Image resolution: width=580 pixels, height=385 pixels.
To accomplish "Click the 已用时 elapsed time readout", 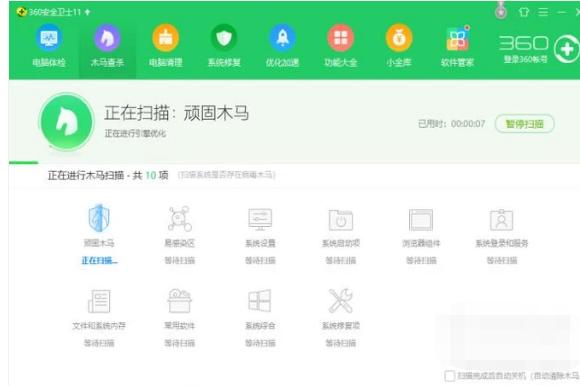I will (x=451, y=124).
